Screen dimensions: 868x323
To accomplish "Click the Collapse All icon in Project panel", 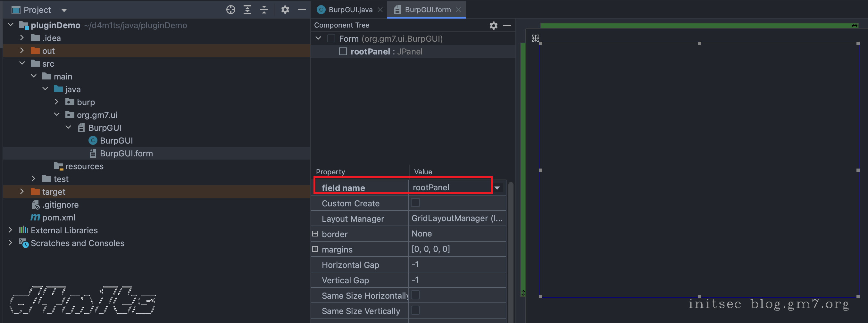I will (x=264, y=10).
